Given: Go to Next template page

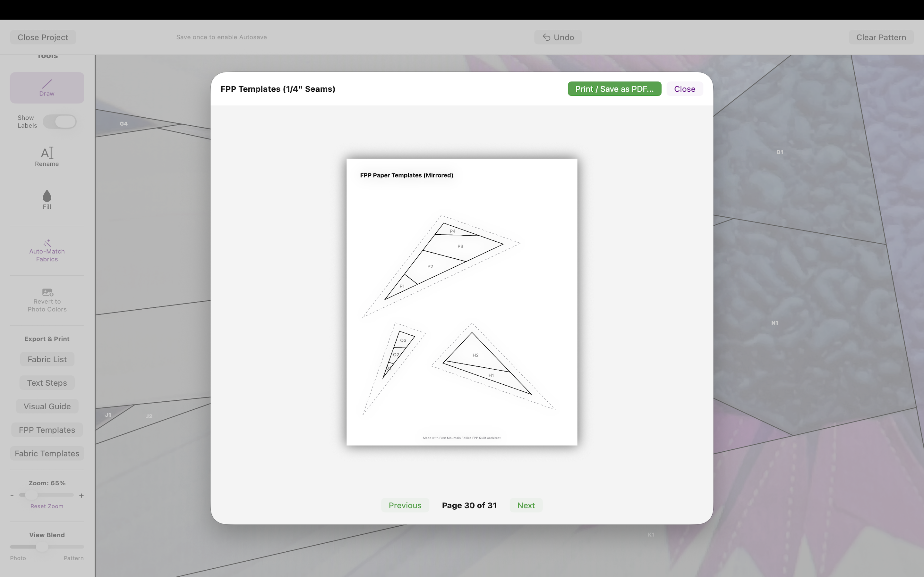Looking at the screenshot, I should tap(526, 505).
